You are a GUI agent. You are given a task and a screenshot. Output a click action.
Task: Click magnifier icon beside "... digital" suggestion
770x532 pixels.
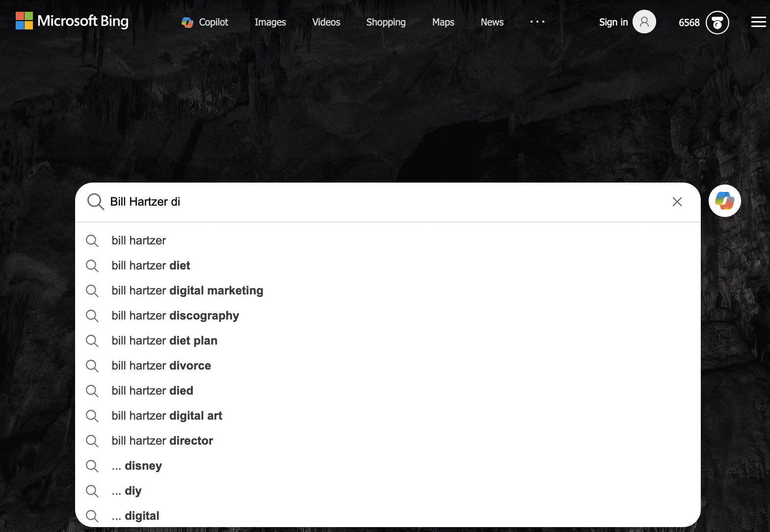[x=92, y=516]
